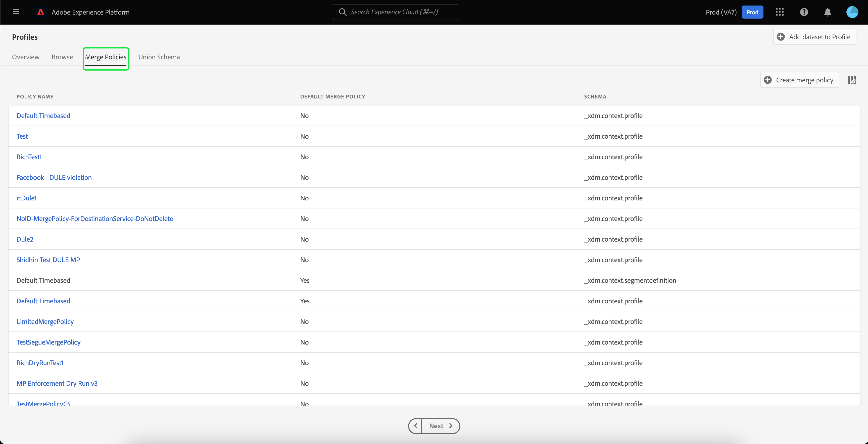Screen dimensions: 868x444
Task: Open the Facebook - DULE violation policy
Action: (54, 177)
